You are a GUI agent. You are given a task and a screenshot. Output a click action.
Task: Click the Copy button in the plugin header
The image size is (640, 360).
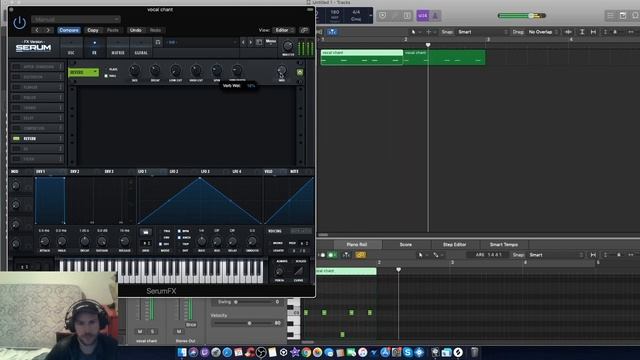tap(93, 30)
